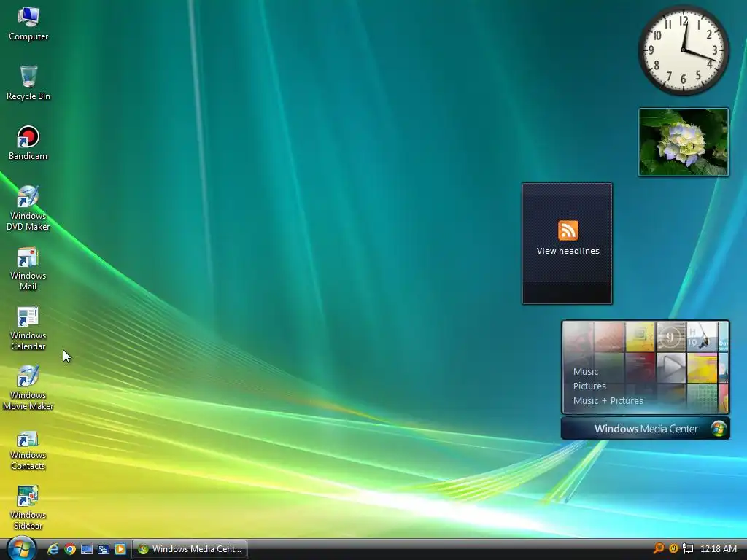Select the Windows Mail shortcut
Screen dimensions: 747x560
(28, 268)
